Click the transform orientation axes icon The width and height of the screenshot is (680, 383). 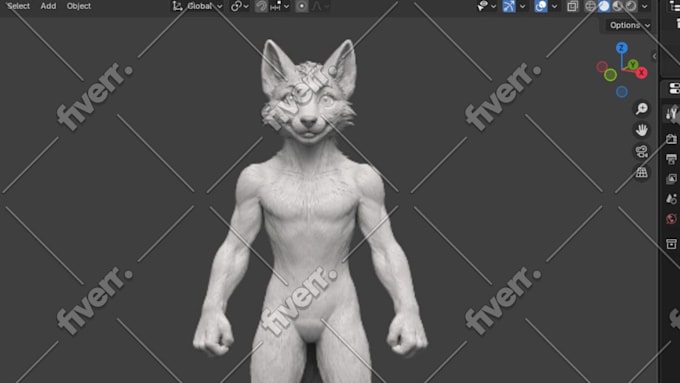(177, 6)
